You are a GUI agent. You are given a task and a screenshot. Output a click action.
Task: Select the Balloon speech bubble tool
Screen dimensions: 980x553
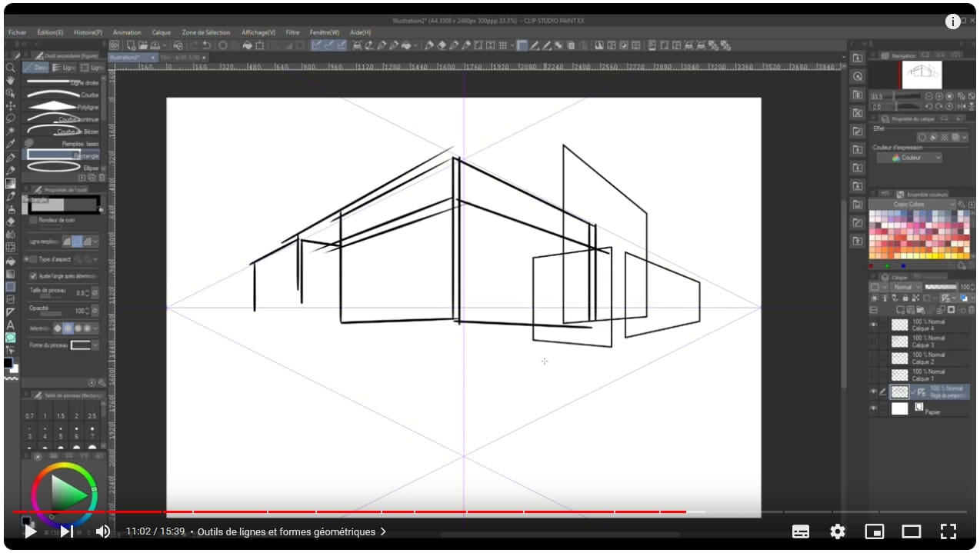pos(10,338)
